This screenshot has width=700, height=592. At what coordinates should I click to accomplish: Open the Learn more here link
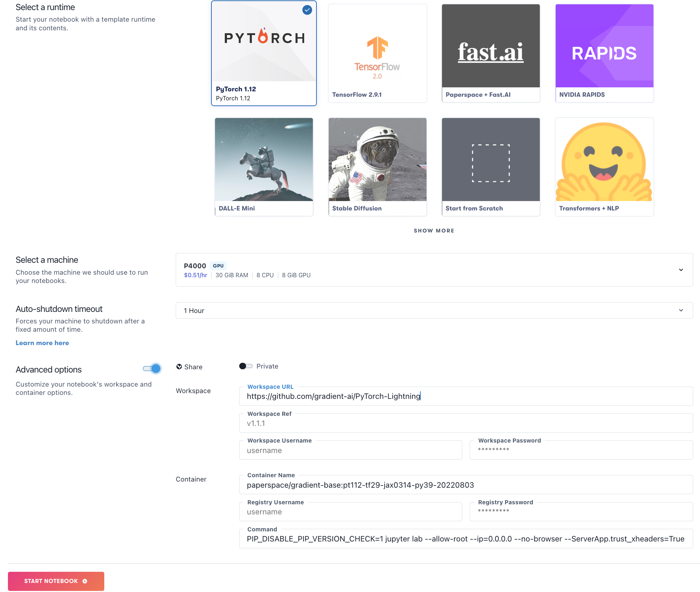tap(42, 343)
